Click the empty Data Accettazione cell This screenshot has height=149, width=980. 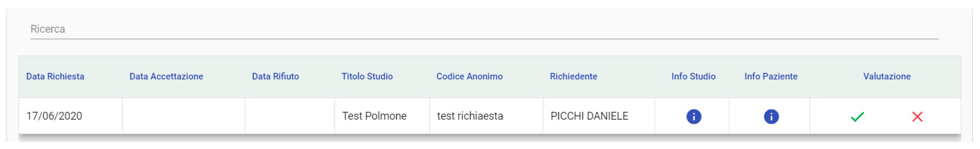coord(184,116)
